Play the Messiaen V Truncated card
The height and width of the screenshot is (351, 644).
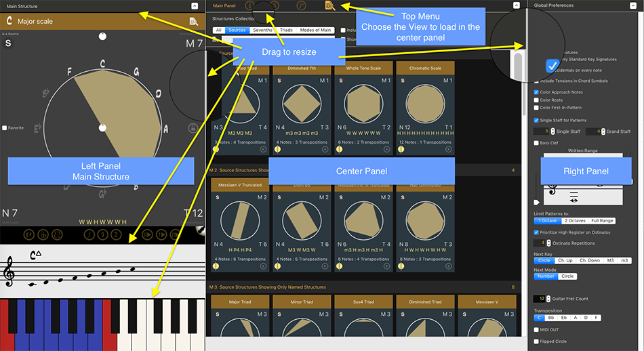tap(263, 266)
